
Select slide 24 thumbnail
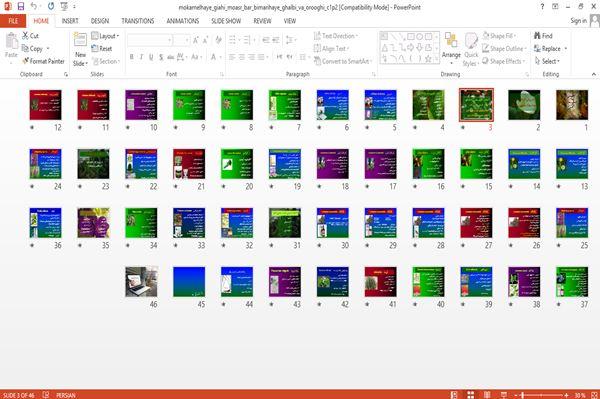click(45, 164)
